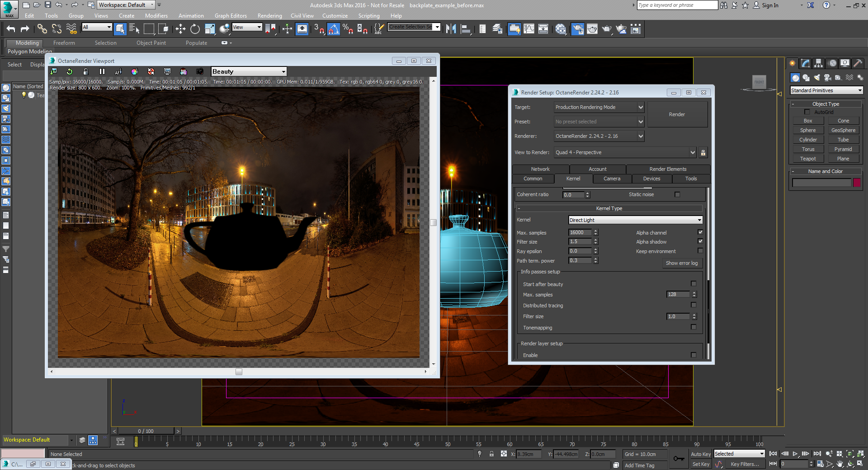Click the object color swatch in Name and Color
The width and height of the screenshot is (868, 470).
point(857,183)
